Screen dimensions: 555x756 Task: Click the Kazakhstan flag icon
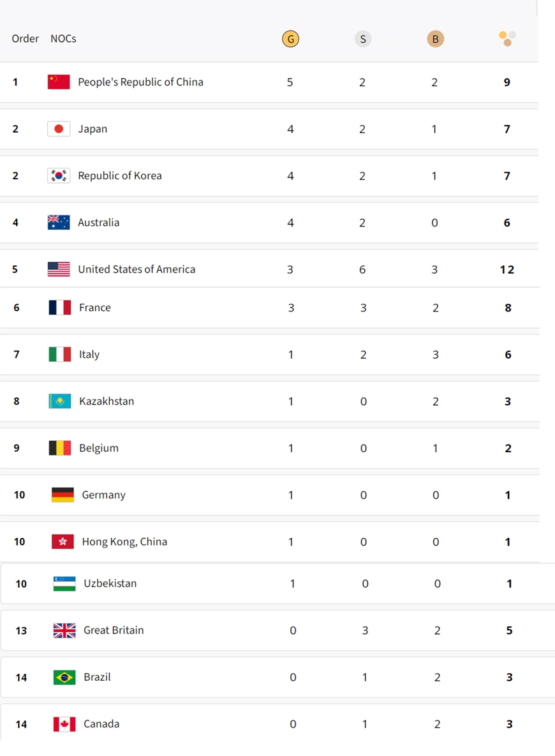click(x=60, y=401)
